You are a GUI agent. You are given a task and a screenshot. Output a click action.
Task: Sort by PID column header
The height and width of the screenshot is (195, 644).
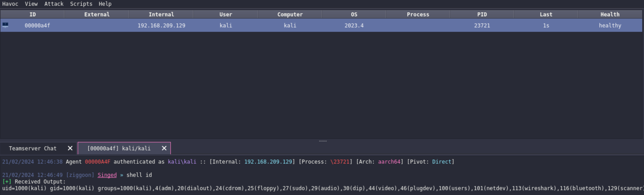tap(482, 15)
